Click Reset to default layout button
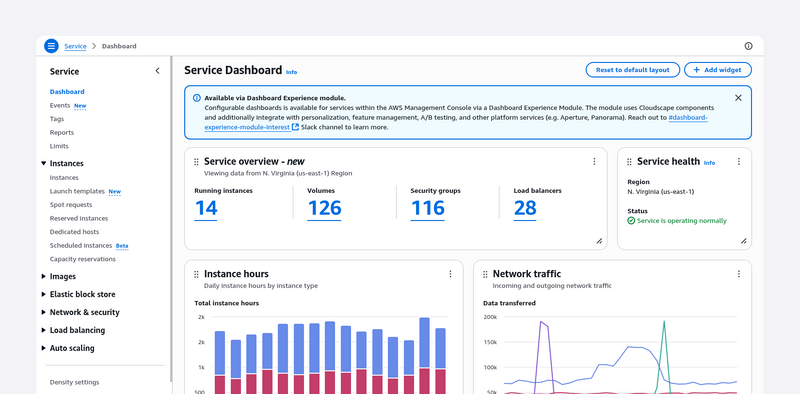The height and width of the screenshot is (394, 800). click(633, 70)
